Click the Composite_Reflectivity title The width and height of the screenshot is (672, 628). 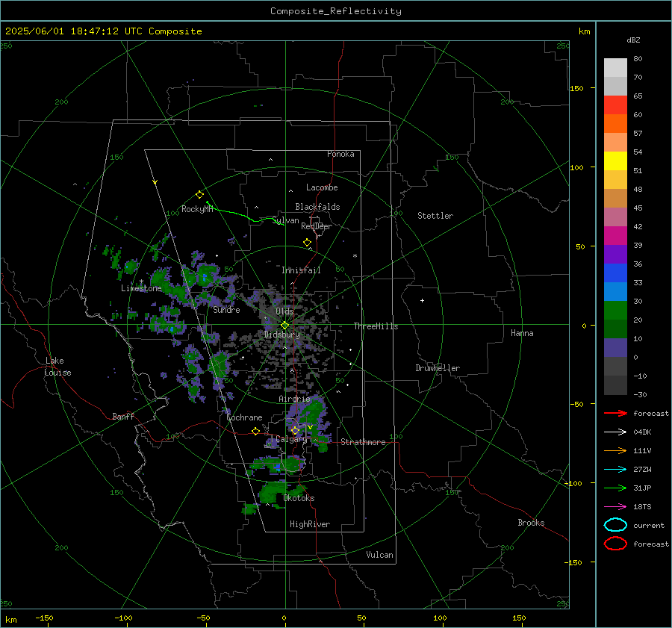click(336, 11)
